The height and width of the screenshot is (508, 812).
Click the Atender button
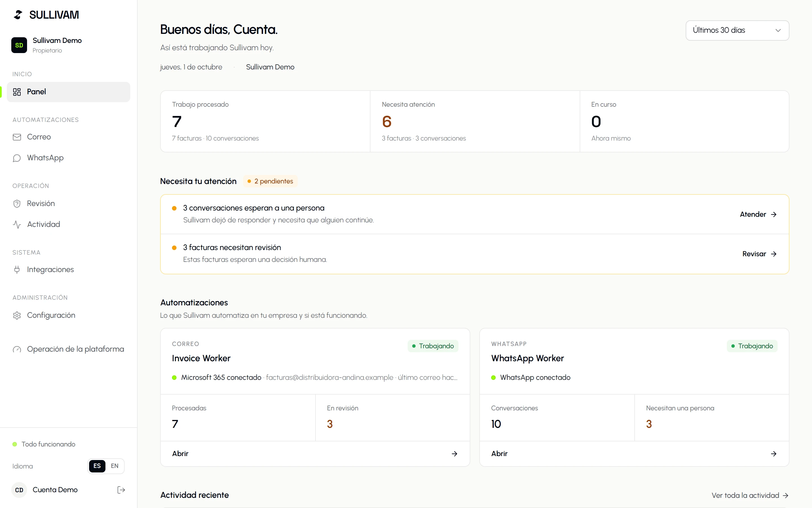[x=758, y=214]
